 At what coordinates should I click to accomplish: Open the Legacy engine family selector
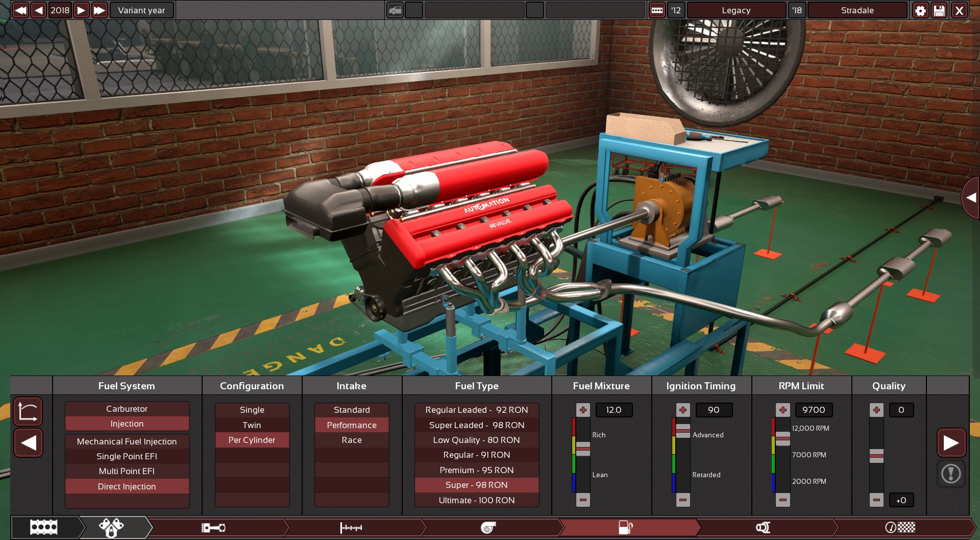[736, 10]
